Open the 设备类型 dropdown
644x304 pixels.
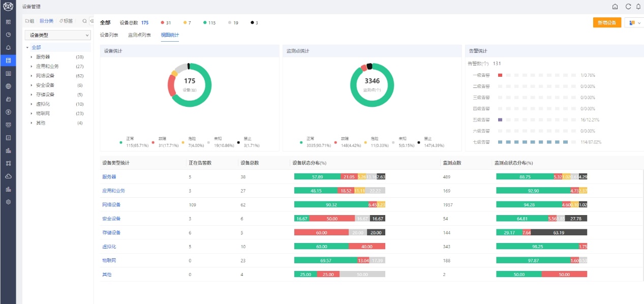[57, 35]
